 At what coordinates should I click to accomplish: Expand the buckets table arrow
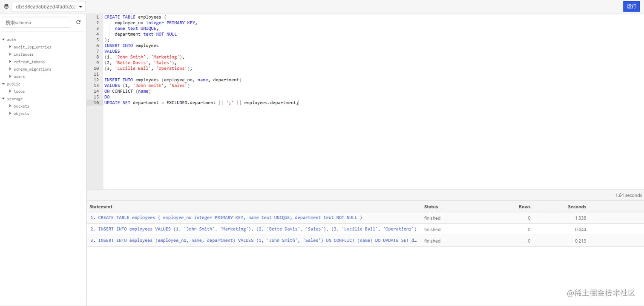coord(10,106)
